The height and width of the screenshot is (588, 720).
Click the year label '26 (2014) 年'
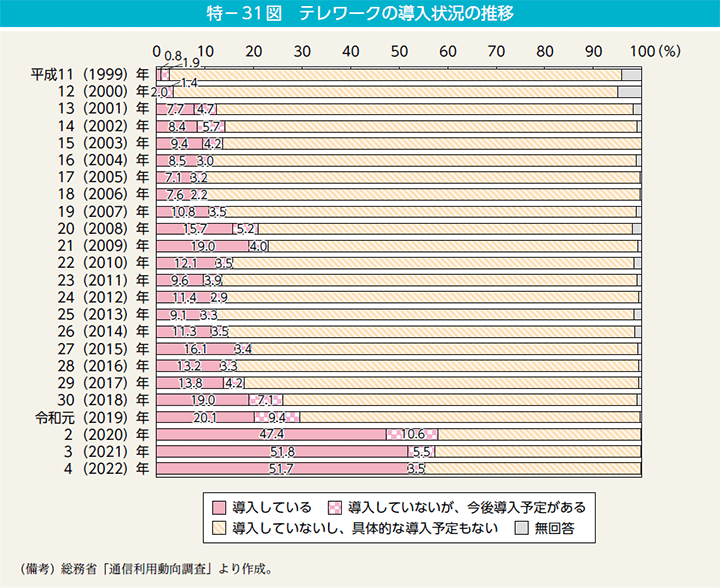pyautogui.click(x=103, y=331)
